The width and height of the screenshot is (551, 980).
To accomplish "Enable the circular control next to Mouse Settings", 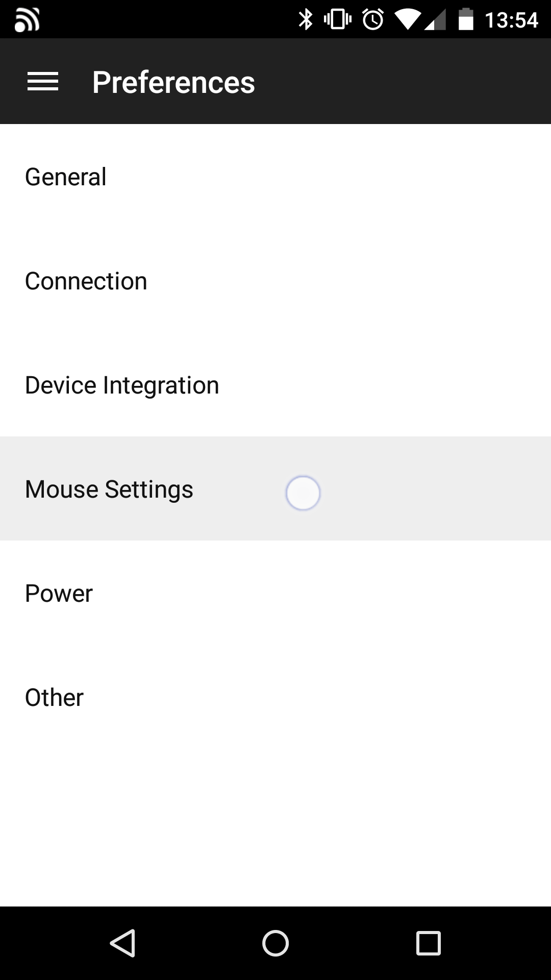I will tap(303, 493).
